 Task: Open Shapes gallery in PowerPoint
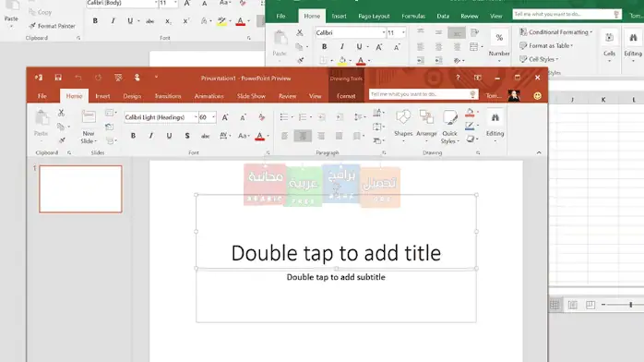(403, 127)
